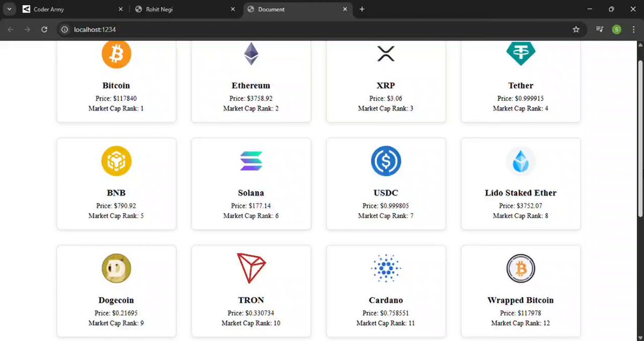Click the Ethereum logo icon
Screen dimensions: 644x341
[x=251, y=54]
